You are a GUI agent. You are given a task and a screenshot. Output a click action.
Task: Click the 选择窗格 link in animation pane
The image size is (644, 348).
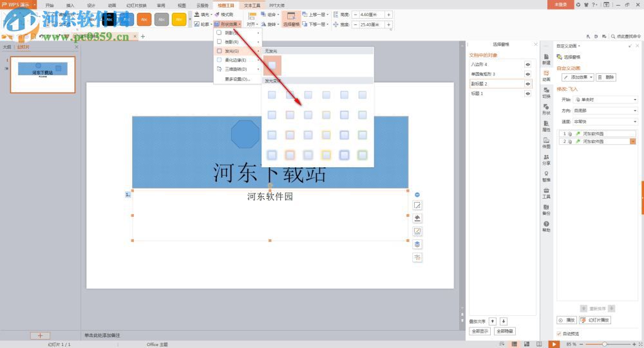[569, 57]
